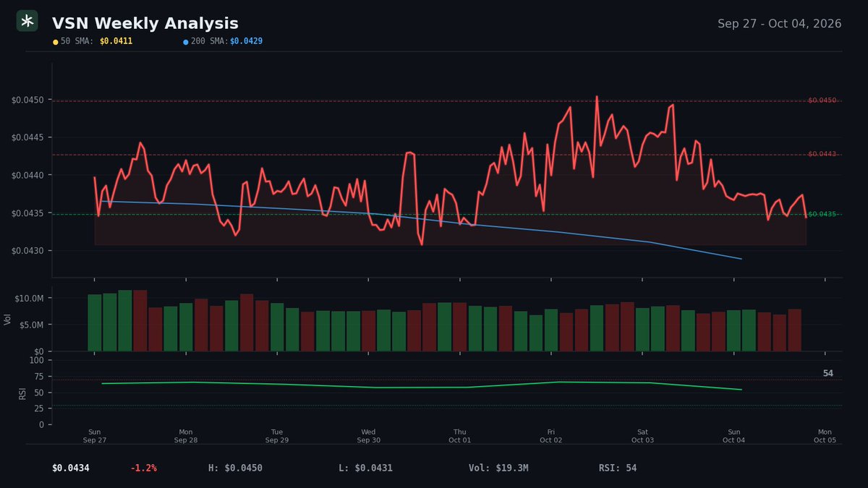Click the H: $0.0450 high stat
868x488 pixels.
tap(235, 468)
